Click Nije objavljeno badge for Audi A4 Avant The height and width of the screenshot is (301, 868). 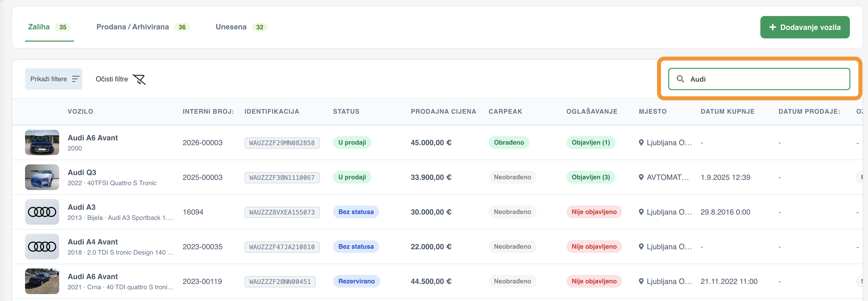(594, 247)
